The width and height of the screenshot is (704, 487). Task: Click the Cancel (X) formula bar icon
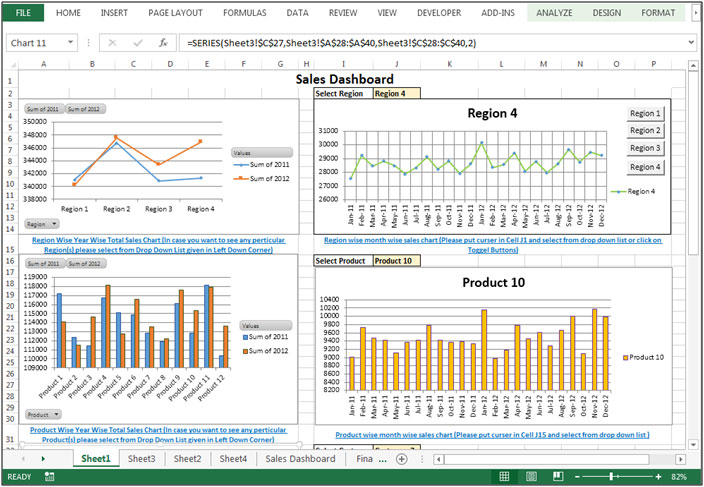[x=112, y=43]
